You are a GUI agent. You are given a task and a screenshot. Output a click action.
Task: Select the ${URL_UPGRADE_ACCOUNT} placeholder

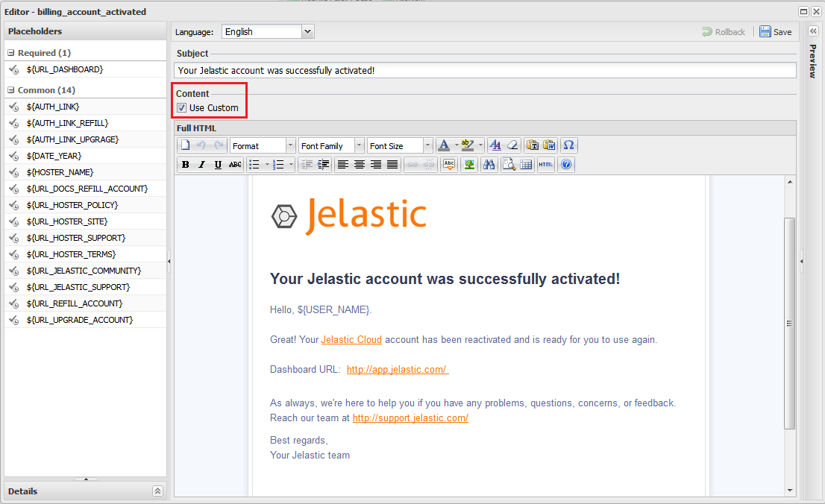(85, 320)
